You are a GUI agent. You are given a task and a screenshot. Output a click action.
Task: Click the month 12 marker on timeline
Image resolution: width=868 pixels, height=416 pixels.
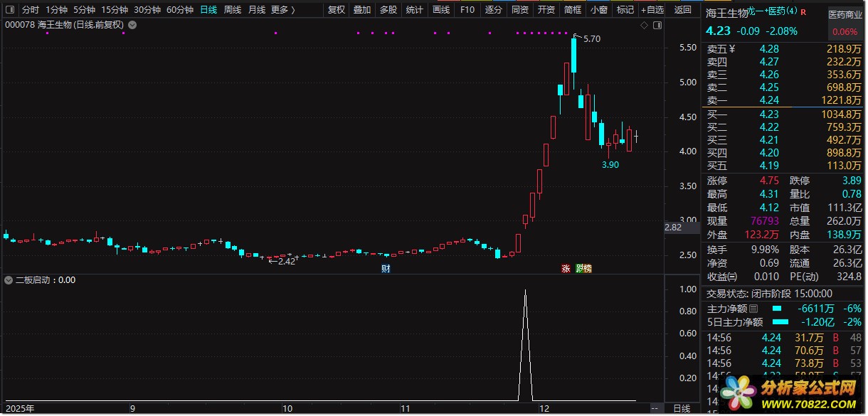[544, 409]
